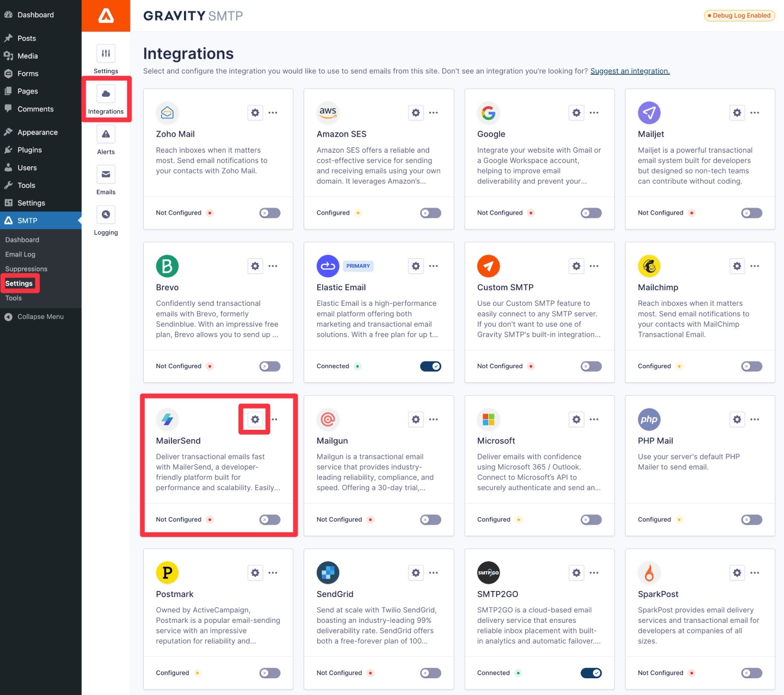Open Mailjet settings gear
784x695 pixels.
737,112
